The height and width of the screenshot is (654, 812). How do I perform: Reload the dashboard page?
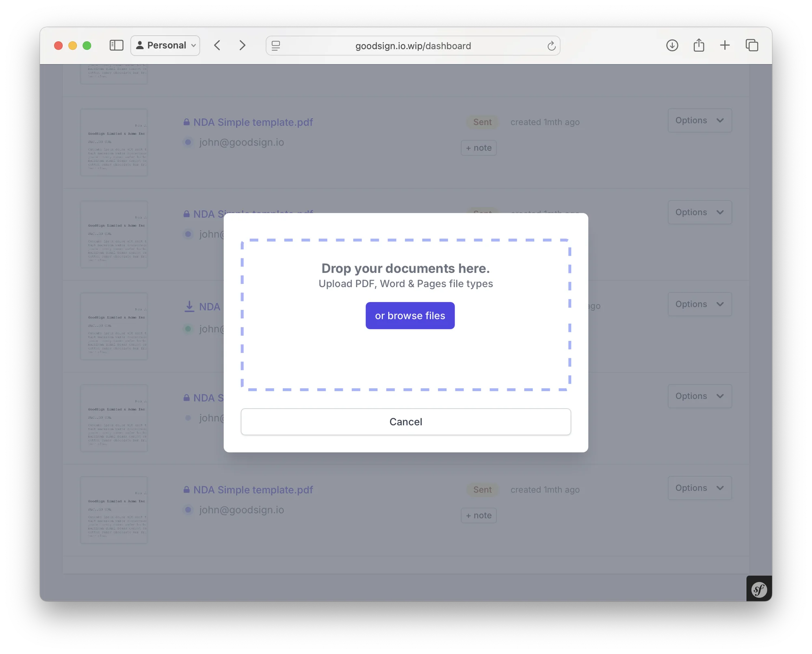pyautogui.click(x=551, y=45)
